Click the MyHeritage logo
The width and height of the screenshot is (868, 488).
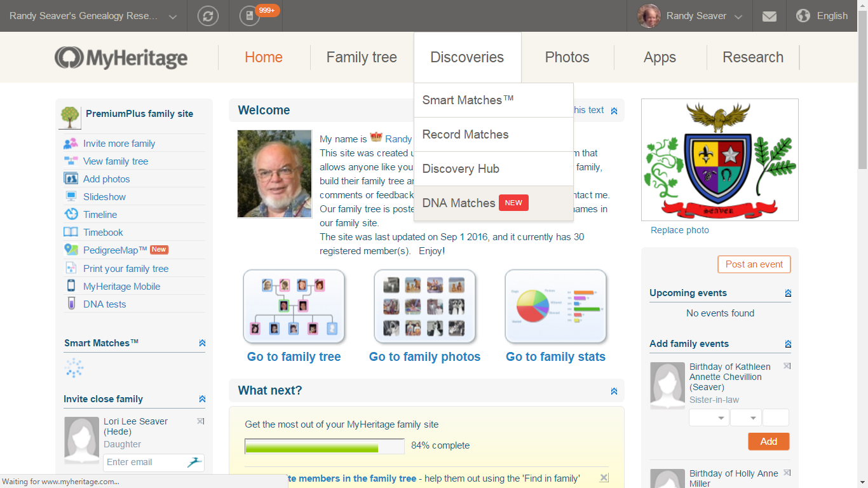[x=121, y=58]
